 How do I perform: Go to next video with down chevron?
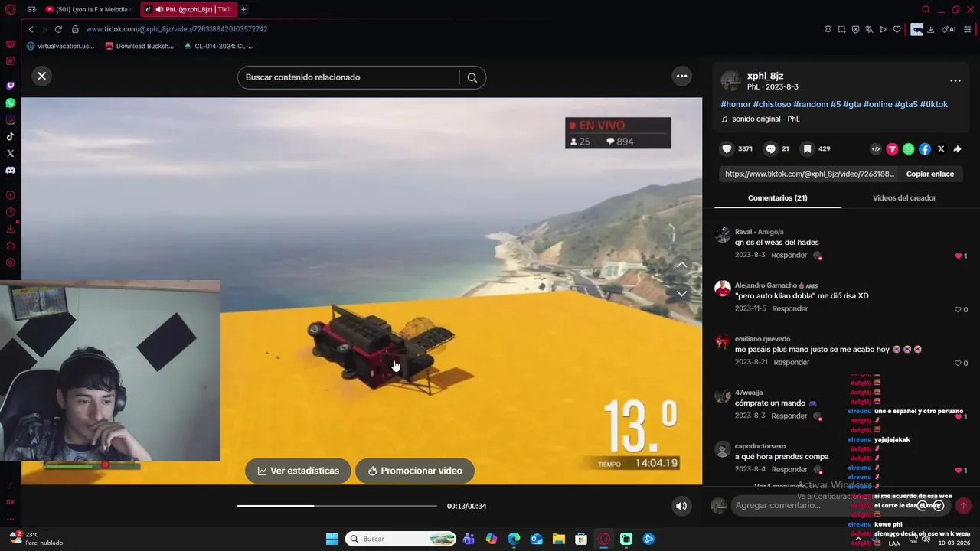(681, 293)
